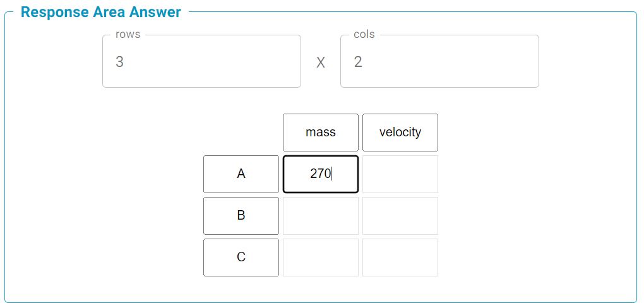
Task: Click the rows input field
Action: (201, 61)
